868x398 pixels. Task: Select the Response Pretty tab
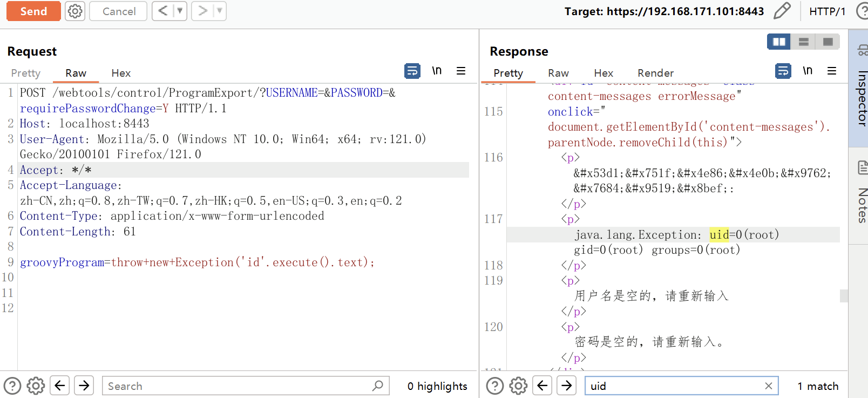[x=508, y=73]
